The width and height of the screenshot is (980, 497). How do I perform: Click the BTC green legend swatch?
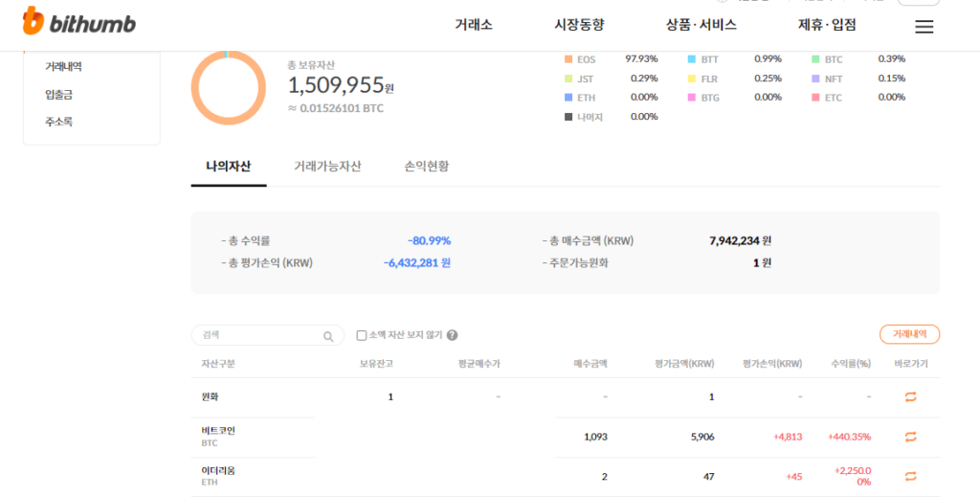click(815, 59)
